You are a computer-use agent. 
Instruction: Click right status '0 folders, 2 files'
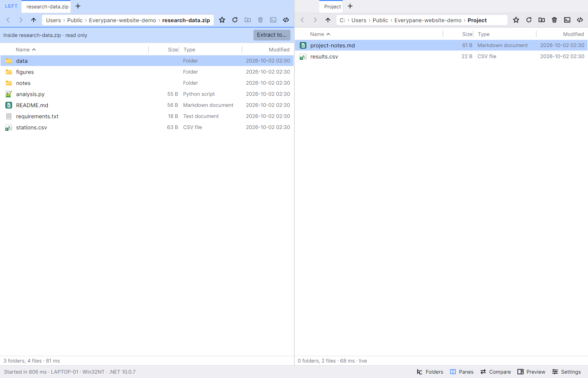click(x=317, y=361)
